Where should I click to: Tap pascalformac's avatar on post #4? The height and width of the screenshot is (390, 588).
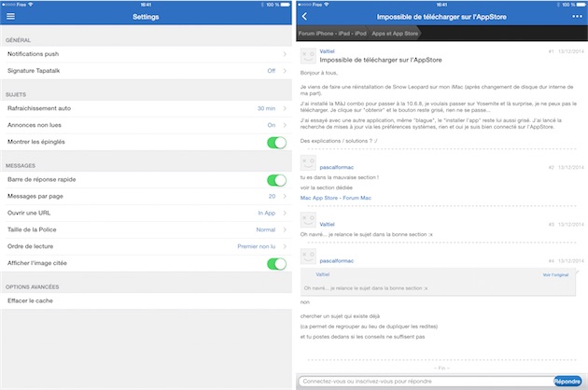click(x=308, y=257)
